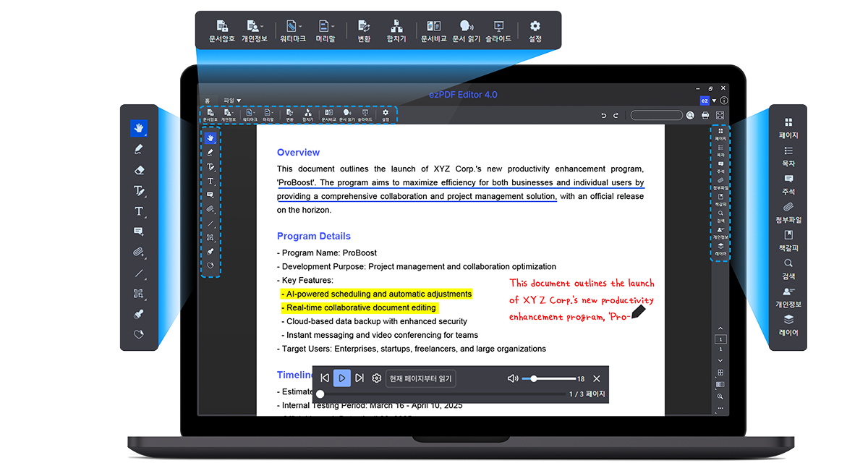Skip to previous in the read-aloud bar
This screenshot has height=463, width=868.
click(325, 378)
